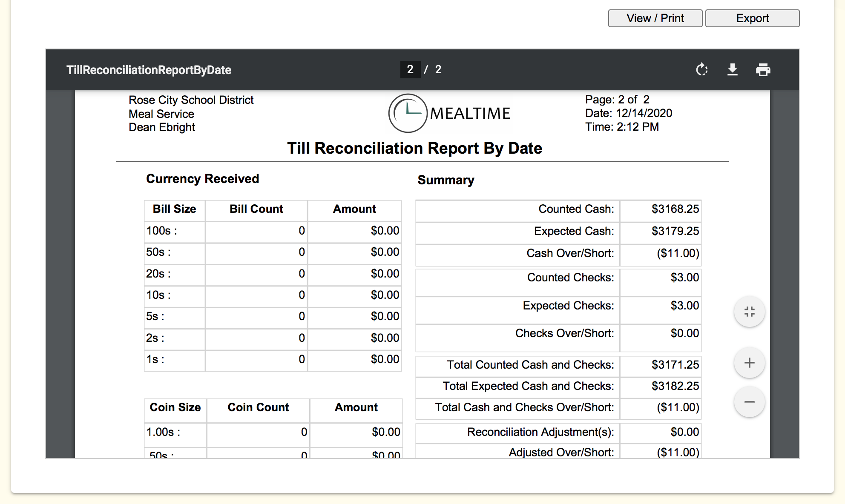Screen dimensions: 845x504
Task: Click the Cash Over/Short value
Action: tap(677, 253)
